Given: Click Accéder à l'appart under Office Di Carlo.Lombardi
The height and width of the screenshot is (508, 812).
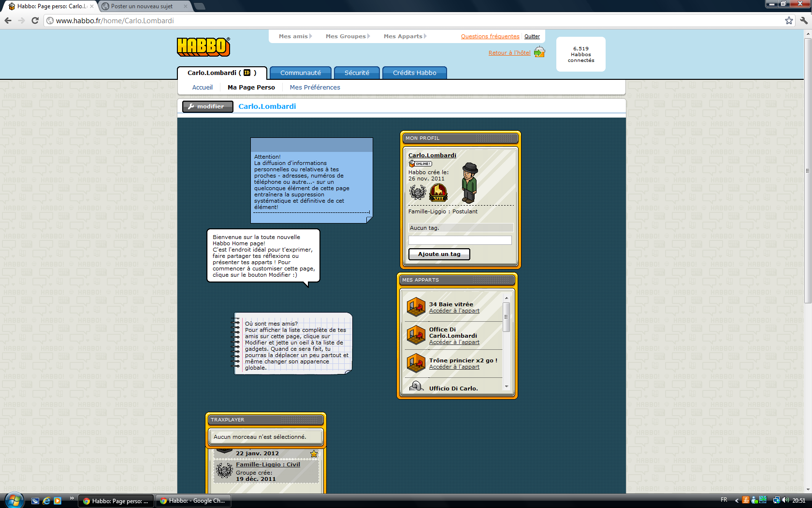Looking at the screenshot, I should tap(454, 342).
